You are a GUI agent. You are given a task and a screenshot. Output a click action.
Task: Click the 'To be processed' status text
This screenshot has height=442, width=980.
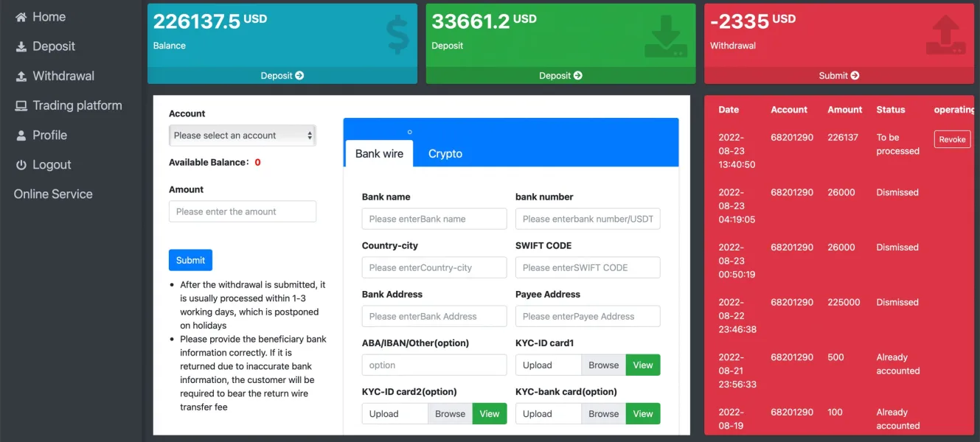tap(897, 144)
